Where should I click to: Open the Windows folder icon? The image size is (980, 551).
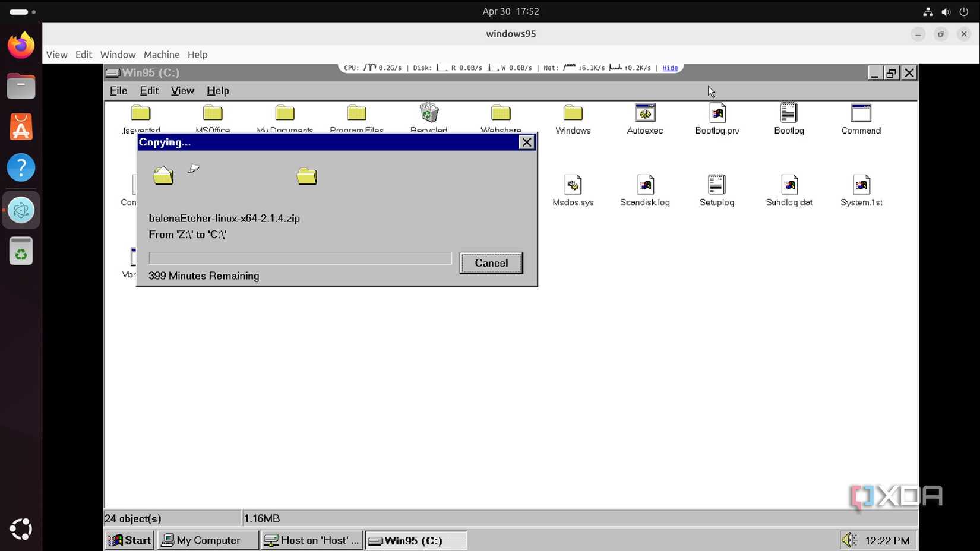click(x=573, y=113)
